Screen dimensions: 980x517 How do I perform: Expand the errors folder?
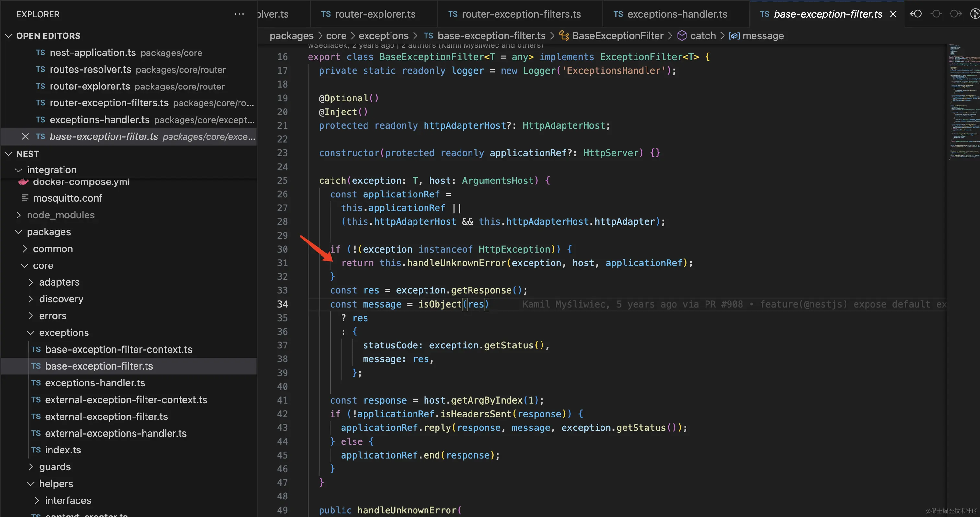31,316
